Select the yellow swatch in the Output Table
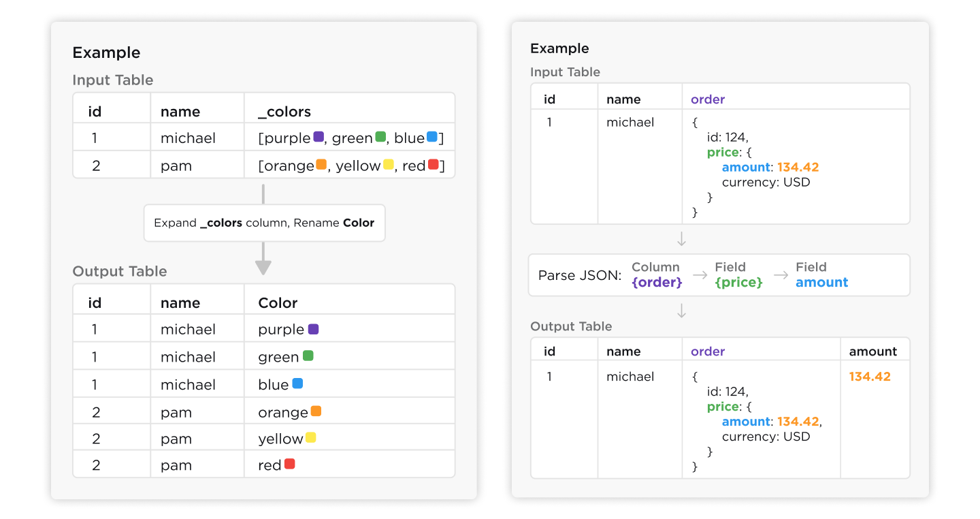Screen dimensions: 980x519 (x=310, y=438)
